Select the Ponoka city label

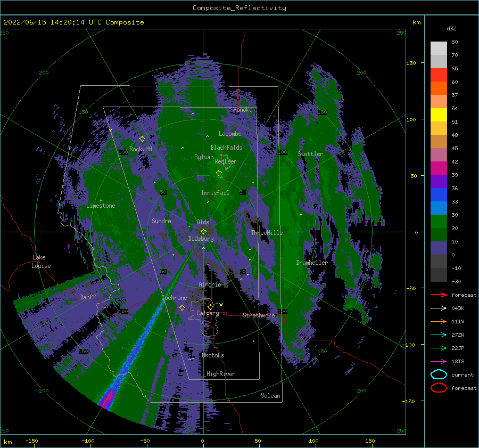[x=243, y=110]
